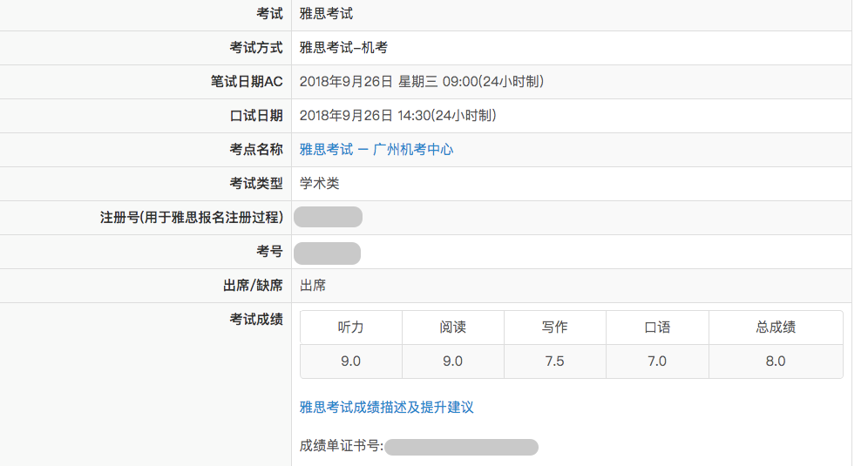Open the 雅思考试 — 广州机考中心 link

376,150
